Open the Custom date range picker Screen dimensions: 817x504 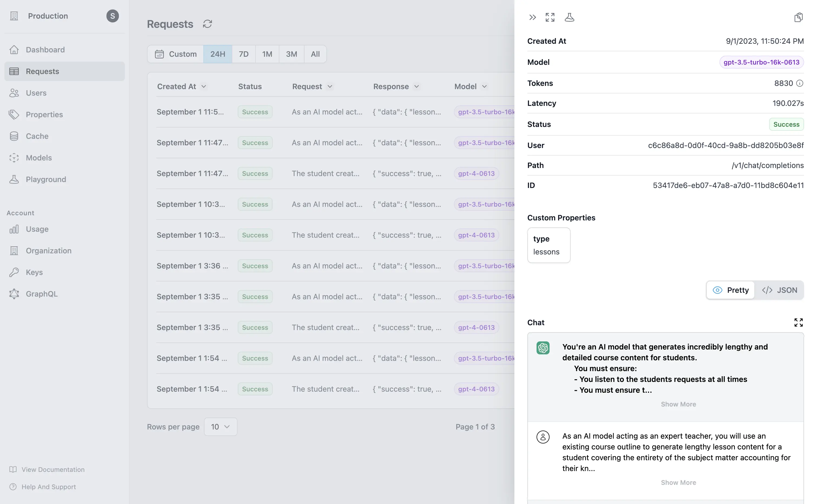click(x=176, y=54)
